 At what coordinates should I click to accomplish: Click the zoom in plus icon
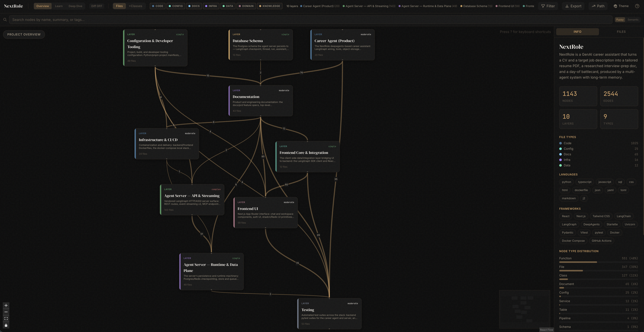(6, 306)
